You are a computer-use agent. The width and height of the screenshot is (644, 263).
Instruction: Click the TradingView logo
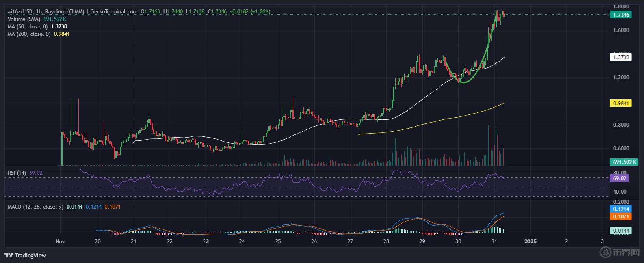pos(25,256)
